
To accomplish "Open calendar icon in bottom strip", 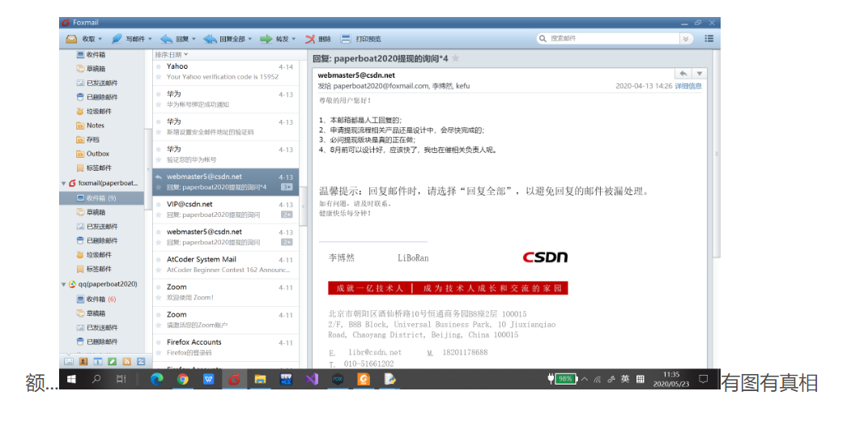I will [x=97, y=361].
